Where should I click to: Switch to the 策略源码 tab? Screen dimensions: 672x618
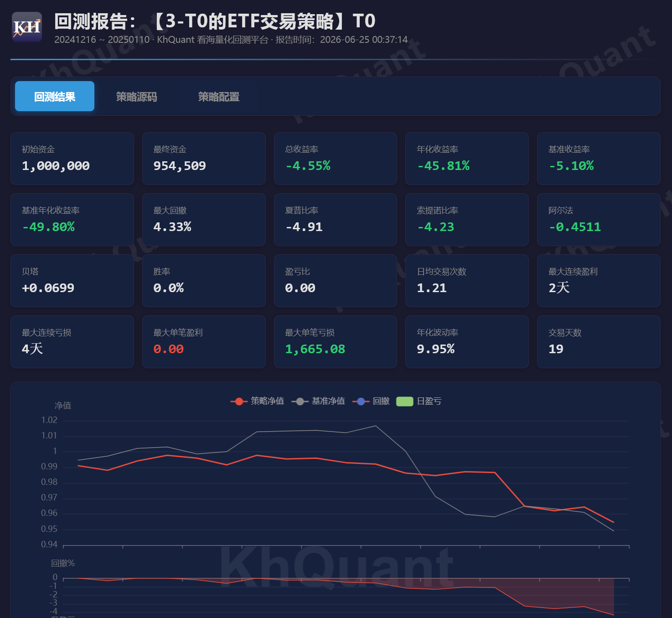coord(137,96)
